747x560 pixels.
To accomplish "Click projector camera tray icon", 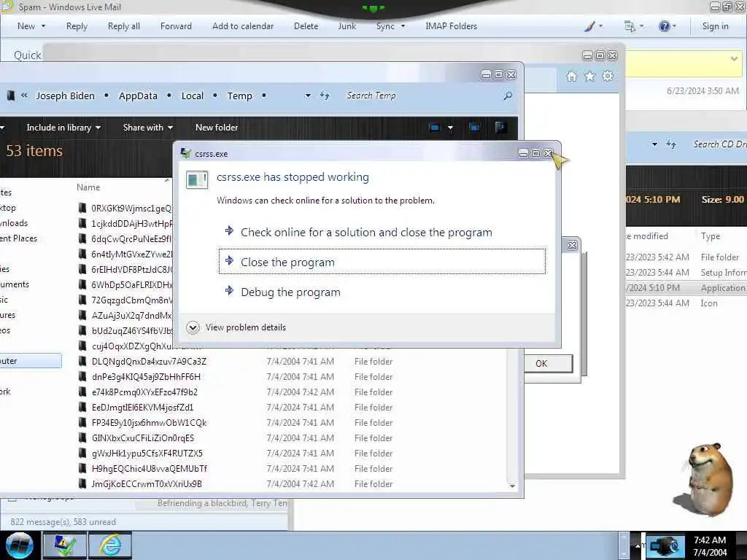I will point(664,546).
